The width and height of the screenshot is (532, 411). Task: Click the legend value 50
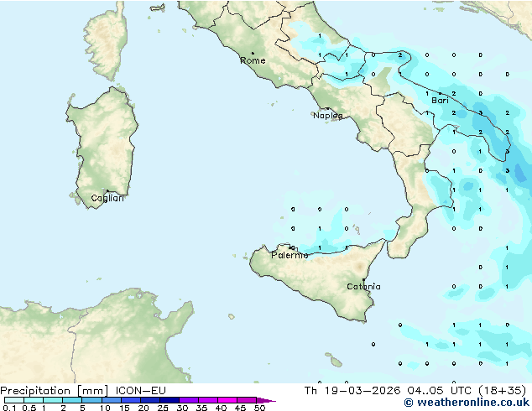(x=260, y=408)
